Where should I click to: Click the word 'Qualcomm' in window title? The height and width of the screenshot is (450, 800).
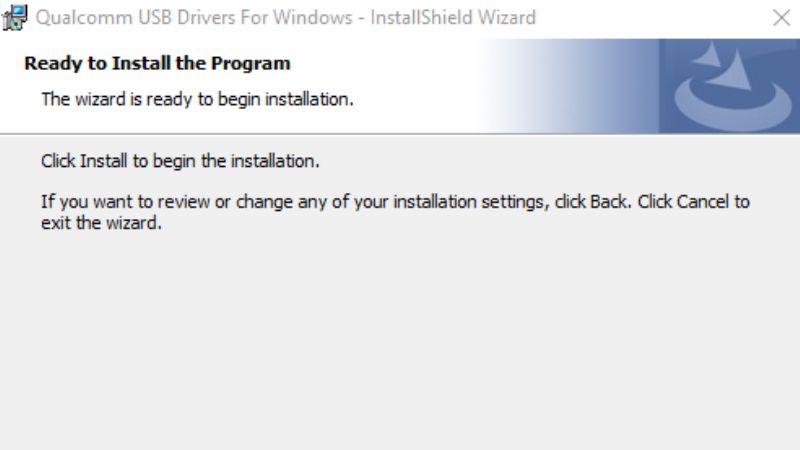(84, 18)
